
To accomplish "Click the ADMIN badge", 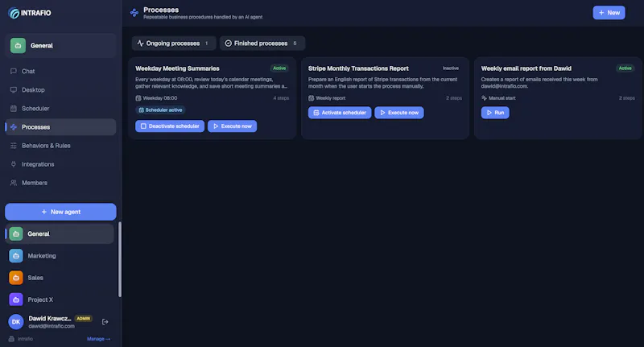I will click(x=84, y=319).
